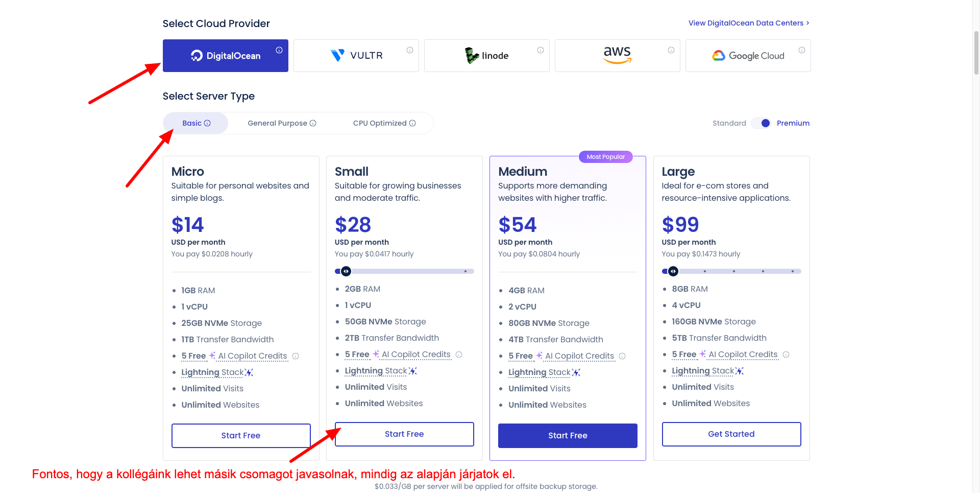Click the Small plan size slider handle
The width and height of the screenshot is (980, 493).
tap(346, 271)
